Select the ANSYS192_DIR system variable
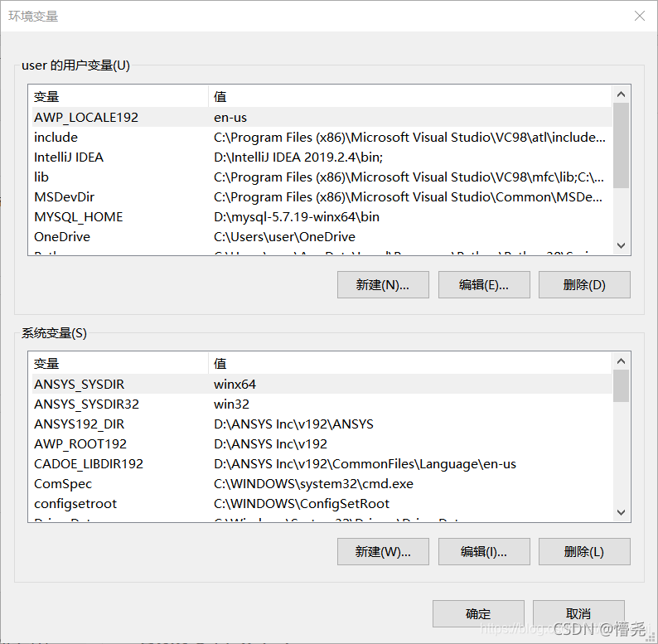Viewport: 658px width, 644px height. (322, 424)
